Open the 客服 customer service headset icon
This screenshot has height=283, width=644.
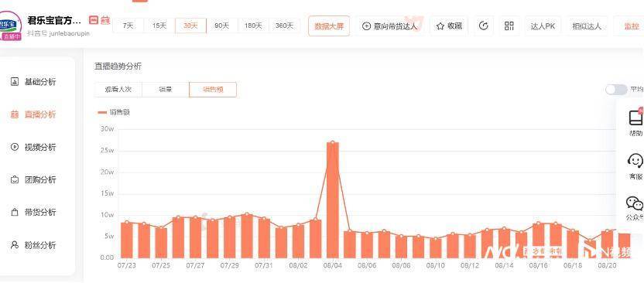point(635,160)
